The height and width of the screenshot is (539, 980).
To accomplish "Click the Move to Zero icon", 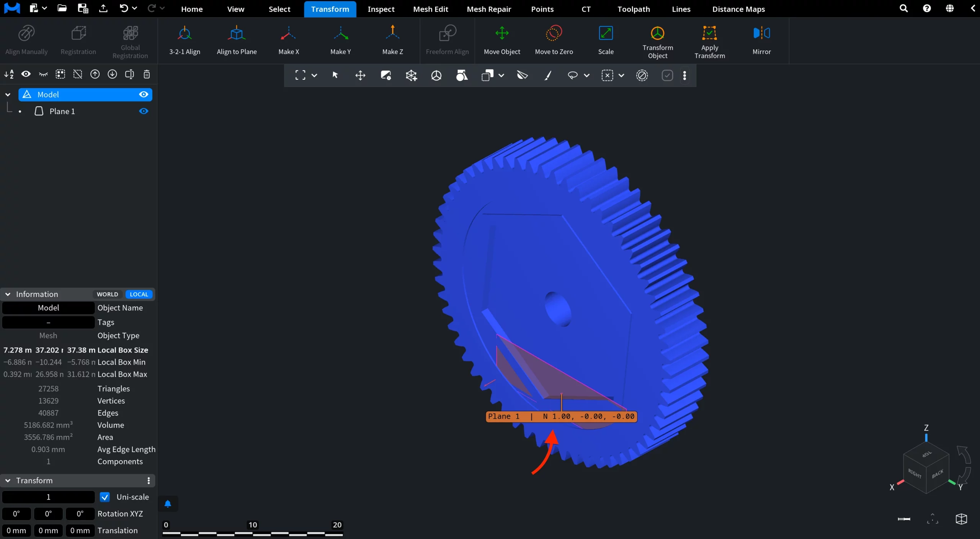I will coord(554,33).
